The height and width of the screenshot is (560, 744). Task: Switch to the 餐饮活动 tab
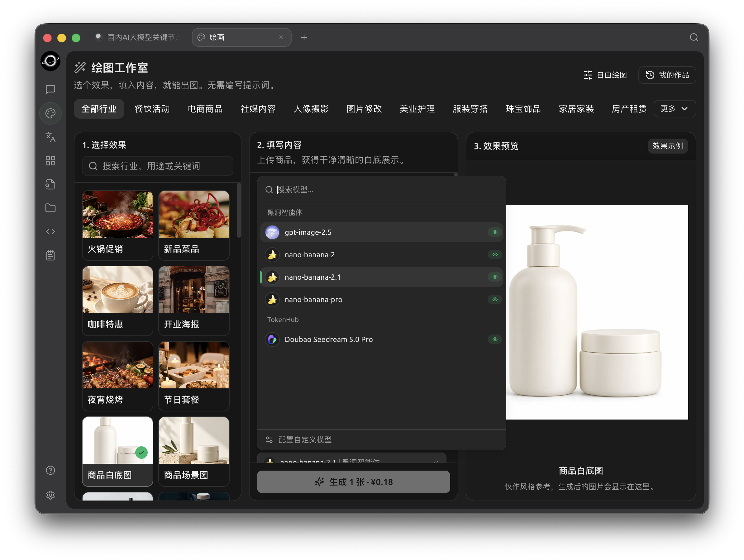(x=152, y=109)
